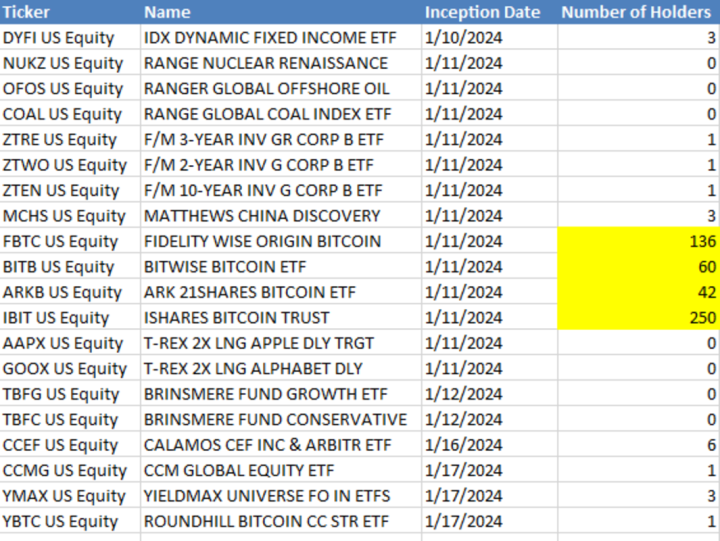Select YIELDMAX UNIVERSE FO IN ETFS cell
Screen dimensions: 720x541
(x=281, y=496)
